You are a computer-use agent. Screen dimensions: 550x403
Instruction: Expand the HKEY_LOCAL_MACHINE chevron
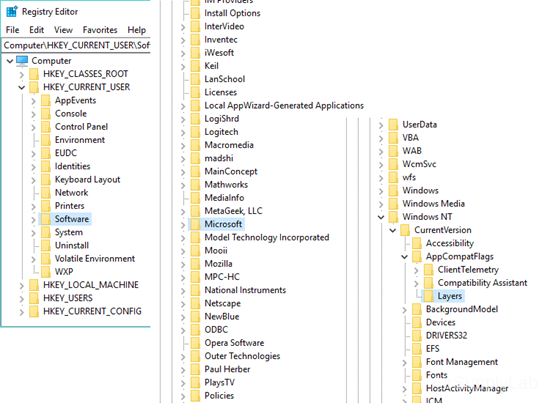tap(21, 285)
